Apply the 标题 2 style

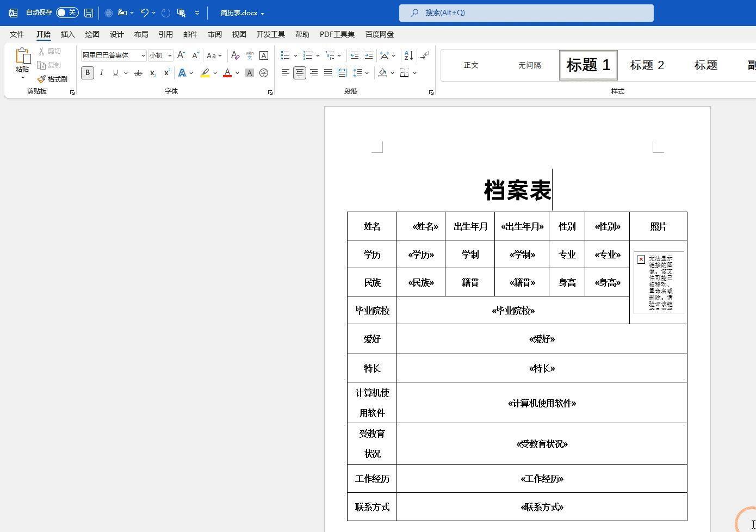[647, 65]
